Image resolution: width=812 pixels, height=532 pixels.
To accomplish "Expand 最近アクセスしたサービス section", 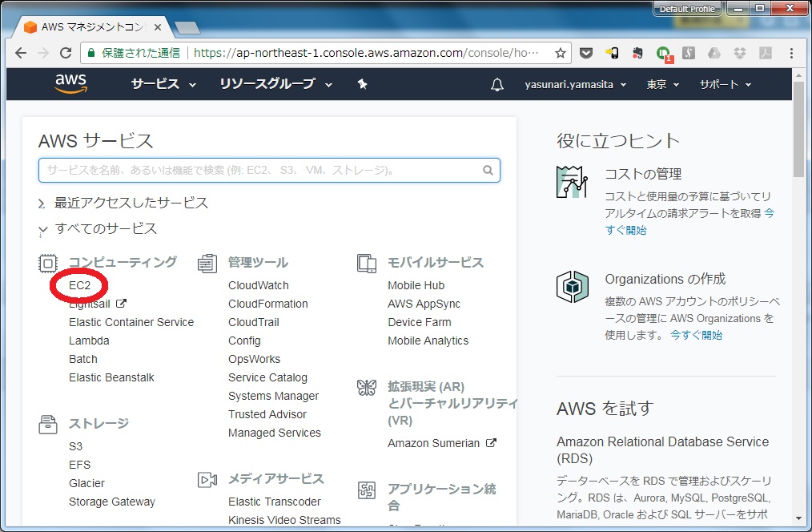I will click(123, 203).
